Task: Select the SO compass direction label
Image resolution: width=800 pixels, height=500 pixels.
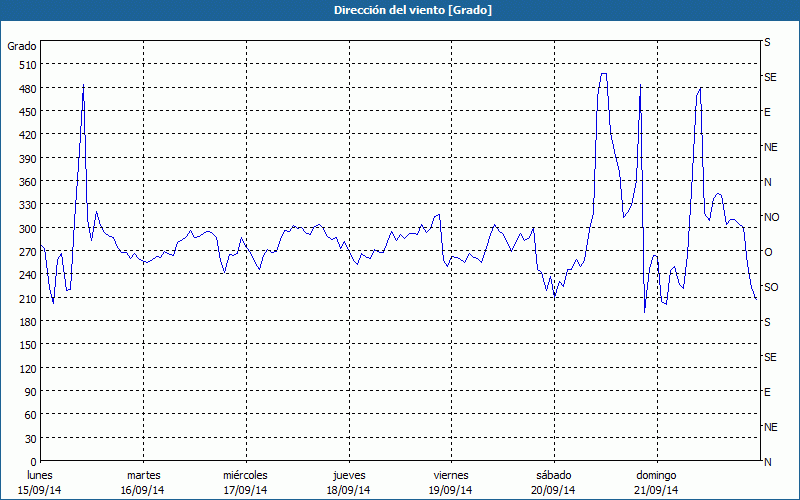Action: pyautogui.click(x=770, y=287)
